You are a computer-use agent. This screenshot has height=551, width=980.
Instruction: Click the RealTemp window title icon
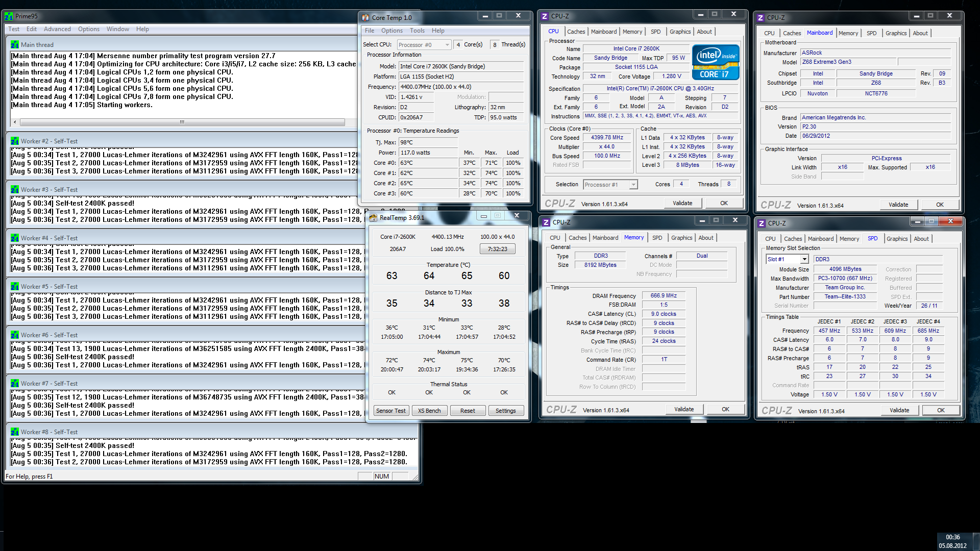(373, 218)
